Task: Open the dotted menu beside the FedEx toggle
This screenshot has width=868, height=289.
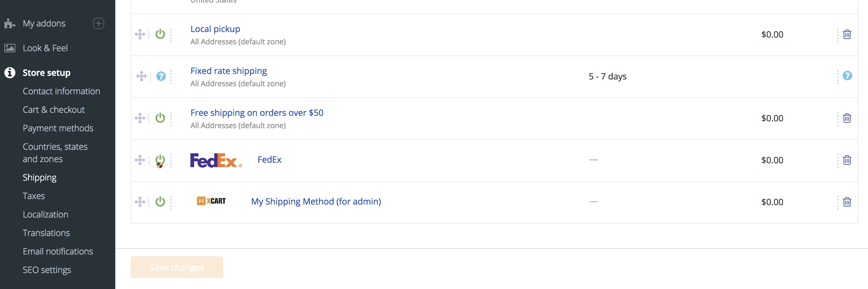Action: (x=171, y=160)
